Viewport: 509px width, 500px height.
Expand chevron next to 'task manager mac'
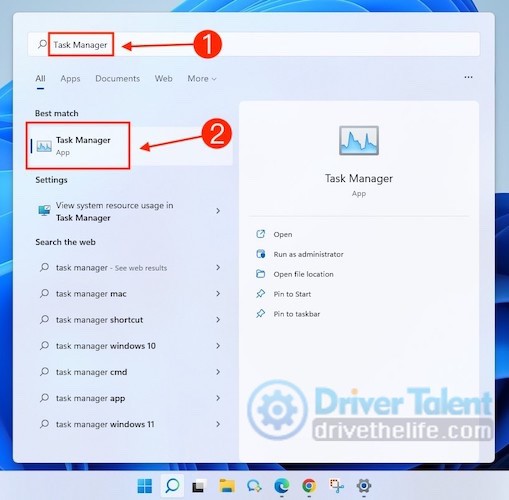click(218, 293)
